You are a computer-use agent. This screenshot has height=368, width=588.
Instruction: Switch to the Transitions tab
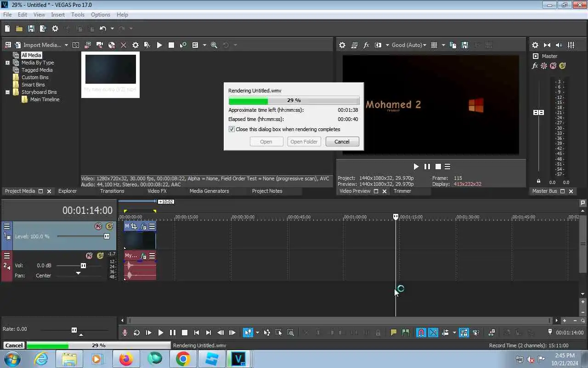(x=112, y=191)
